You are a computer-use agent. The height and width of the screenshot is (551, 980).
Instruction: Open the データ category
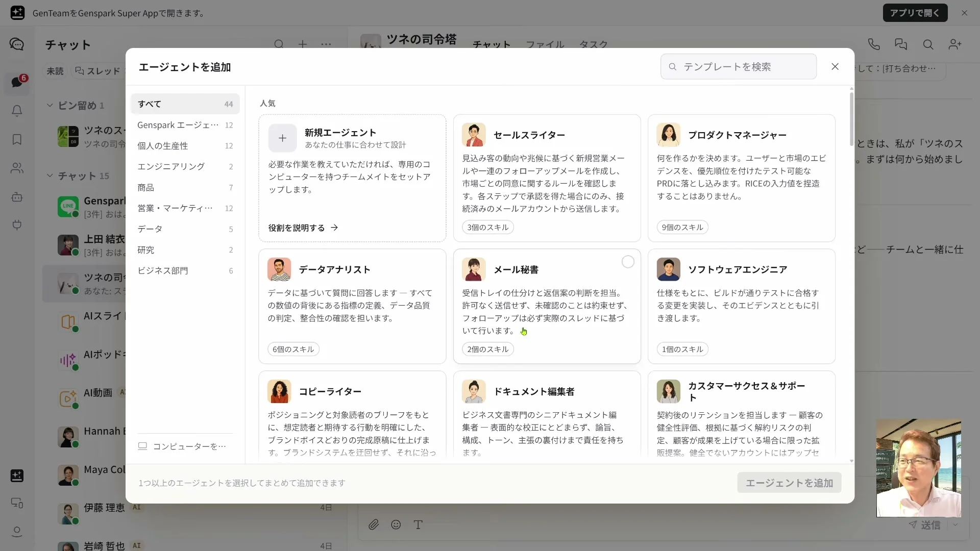click(x=185, y=229)
